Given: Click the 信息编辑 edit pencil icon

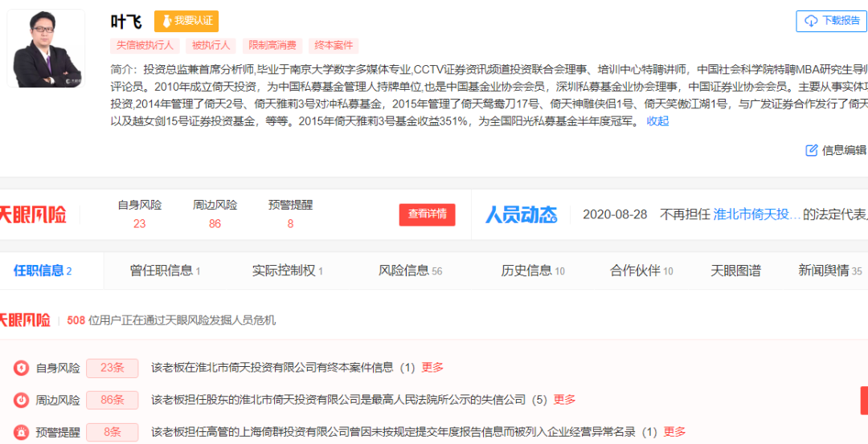Looking at the screenshot, I should [x=811, y=150].
